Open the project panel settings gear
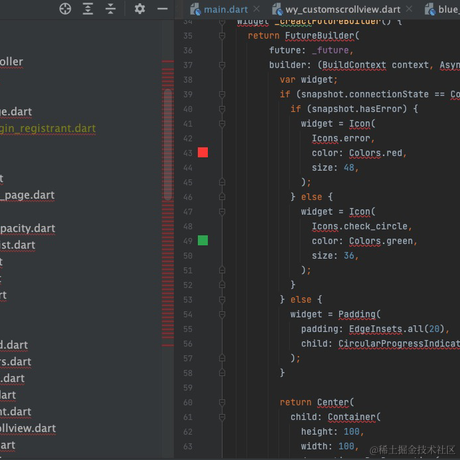The image size is (460, 460). pos(140,9)
